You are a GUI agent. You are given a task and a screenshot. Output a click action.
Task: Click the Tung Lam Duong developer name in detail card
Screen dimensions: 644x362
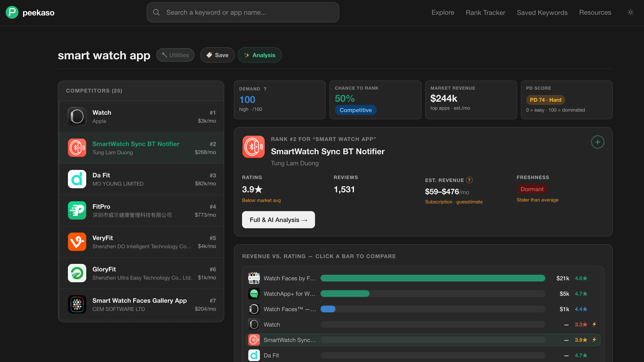(295, 163)
